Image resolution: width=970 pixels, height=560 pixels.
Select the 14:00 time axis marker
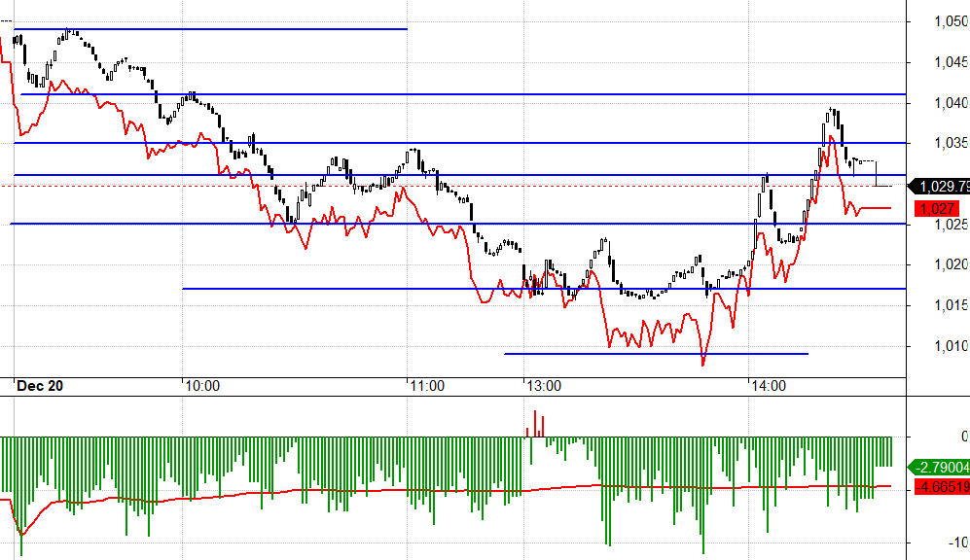(767, 386)
